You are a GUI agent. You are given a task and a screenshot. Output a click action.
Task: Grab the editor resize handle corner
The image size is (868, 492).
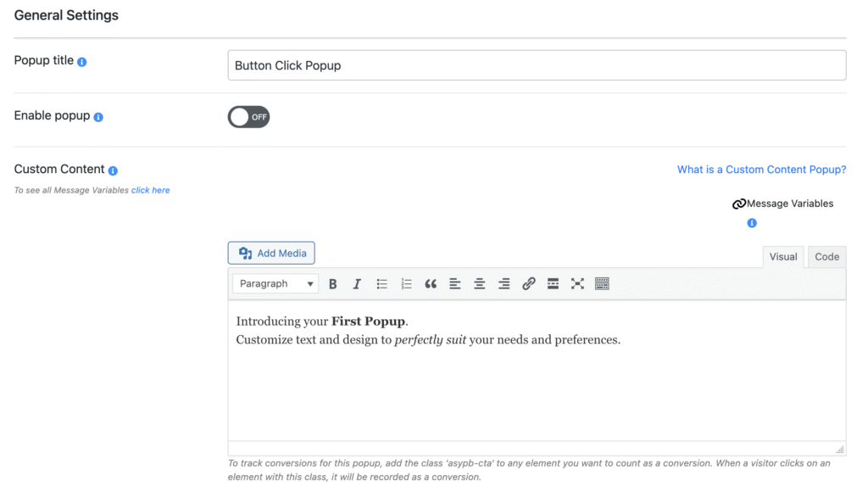(840, 450)
